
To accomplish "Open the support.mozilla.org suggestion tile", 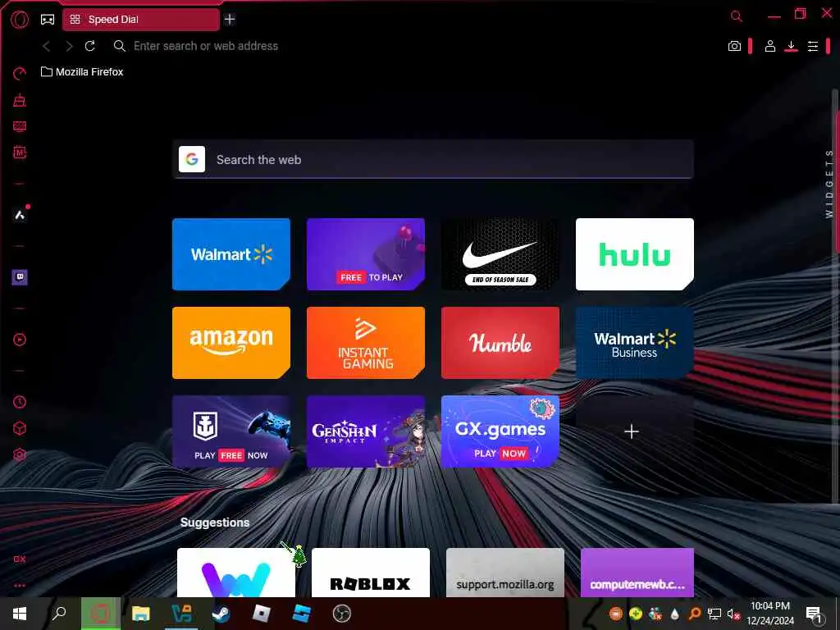I will coord(504,573).
